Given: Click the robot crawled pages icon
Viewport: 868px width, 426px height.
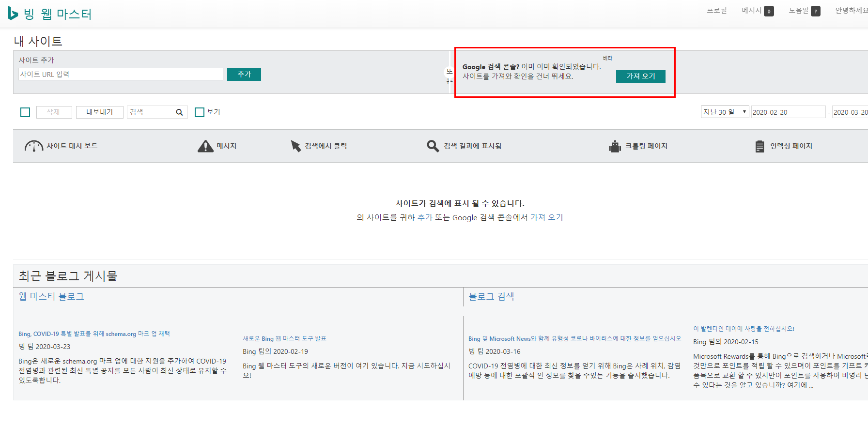Looking at the screenshot, I should tap(615, 146).
